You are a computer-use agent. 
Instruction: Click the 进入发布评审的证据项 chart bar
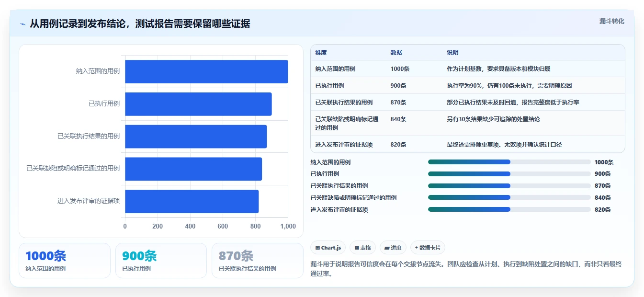pos(192,201)
